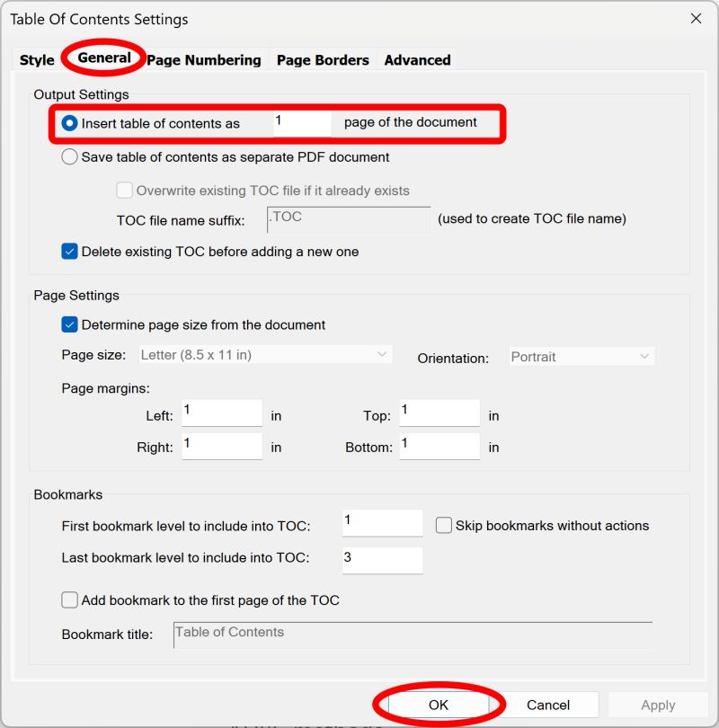This screenshot has width=719, height=728.
Task: Click '(used to create TOC file name)' text
Action: point(532,218)
